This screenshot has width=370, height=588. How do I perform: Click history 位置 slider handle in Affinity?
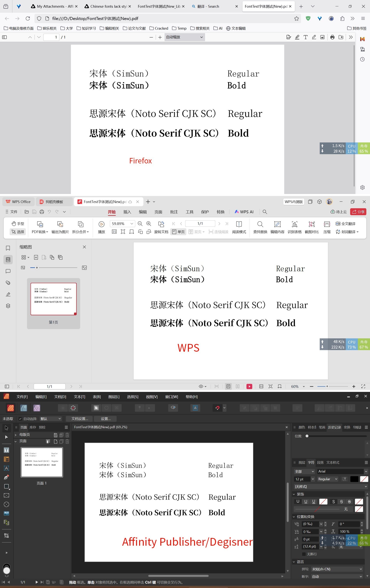307,436
